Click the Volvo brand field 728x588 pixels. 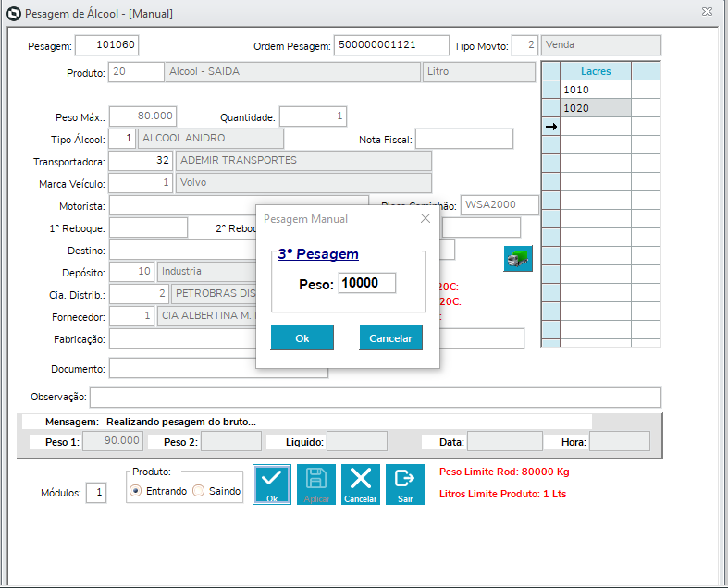303,183
